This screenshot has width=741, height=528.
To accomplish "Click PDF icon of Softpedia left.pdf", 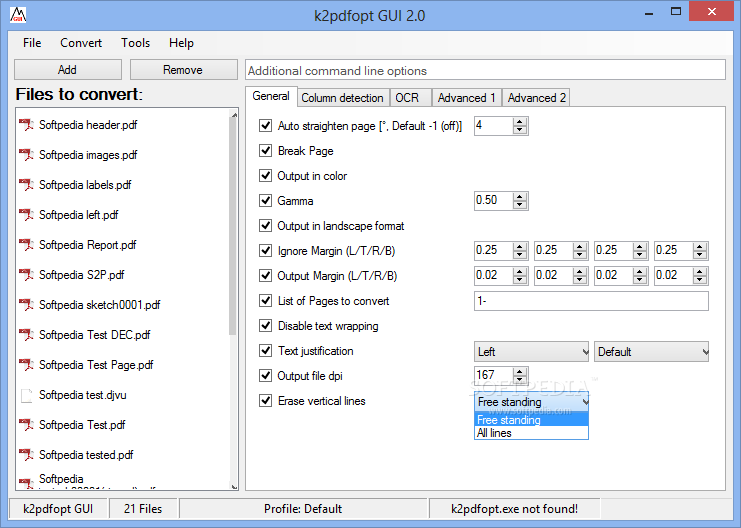I will [26, 215].
